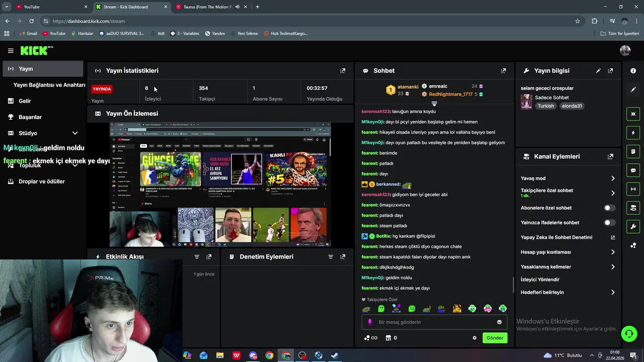The width and height of the screenshot is (644, 362).
Task: Pop out the Yayın İstatistikleri panel
Action: pos(343,71)
